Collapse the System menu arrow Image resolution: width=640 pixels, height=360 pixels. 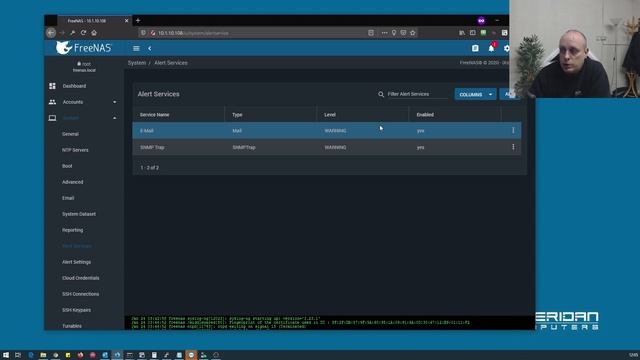click(115, 118)
